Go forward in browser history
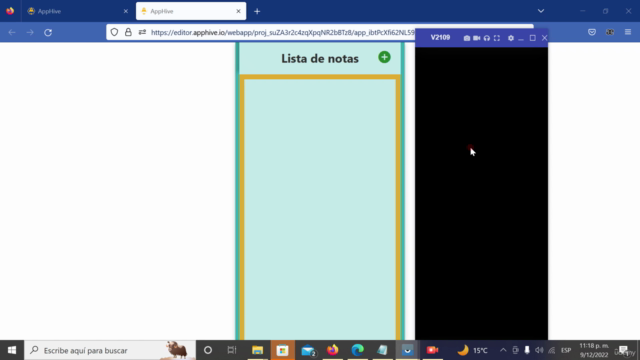The image size is (640, 360). (x=30, y=32)
